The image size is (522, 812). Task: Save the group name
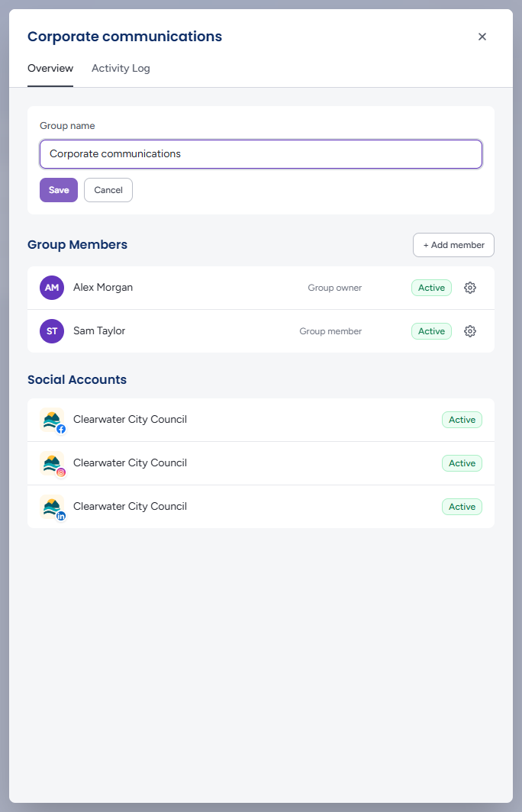pos(59,190)
